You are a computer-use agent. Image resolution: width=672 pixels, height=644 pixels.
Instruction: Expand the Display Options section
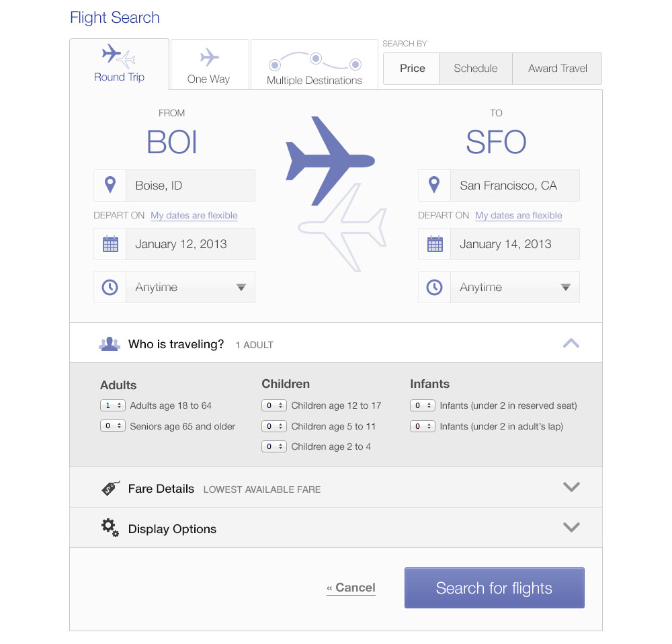(571, 528)
